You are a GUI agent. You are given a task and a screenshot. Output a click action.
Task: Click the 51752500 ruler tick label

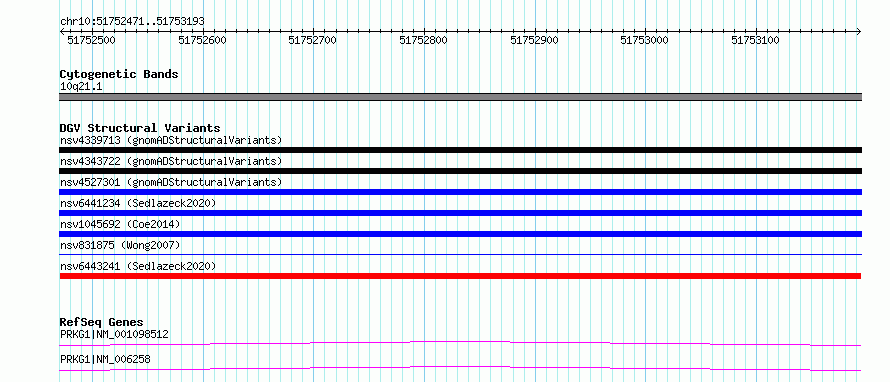[x=91, y=40]
